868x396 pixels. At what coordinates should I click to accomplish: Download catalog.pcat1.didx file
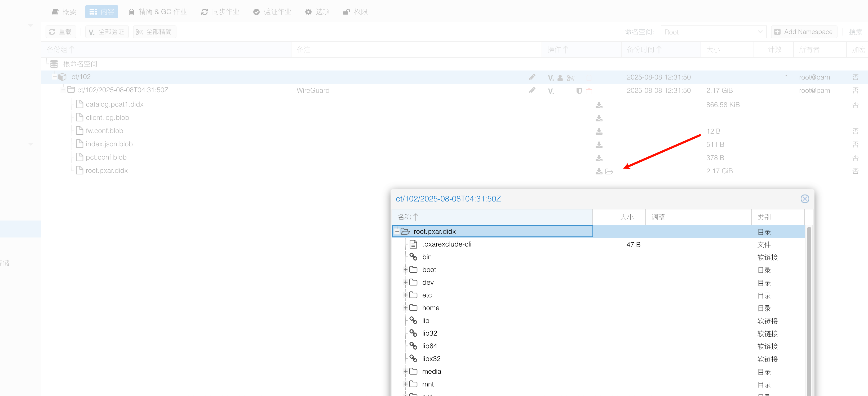pyautogui.click(x=599, y=105)
